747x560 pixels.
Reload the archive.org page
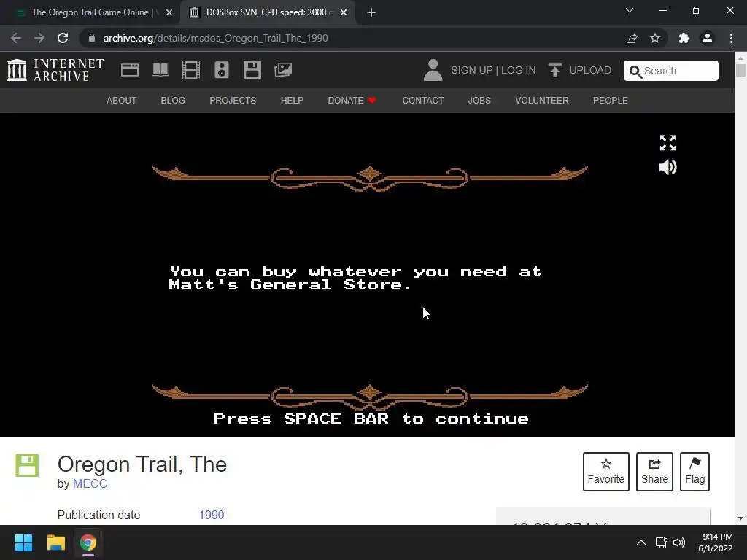63,38
